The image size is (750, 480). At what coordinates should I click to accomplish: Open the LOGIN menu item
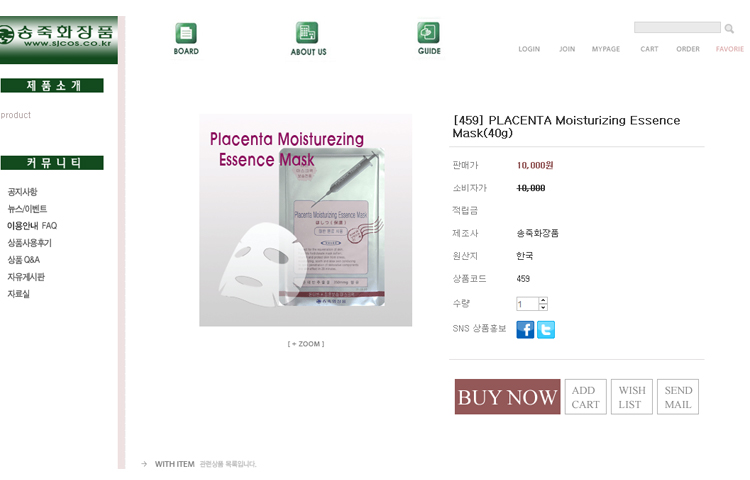529,49
